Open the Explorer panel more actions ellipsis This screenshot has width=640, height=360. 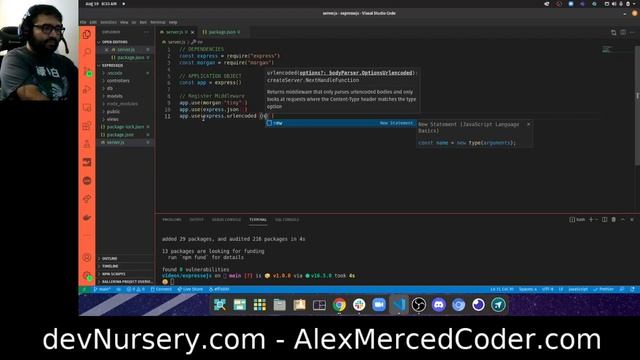146,32
